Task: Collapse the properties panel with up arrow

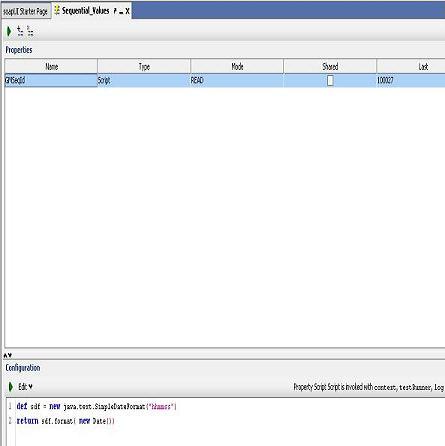Action: pos(6,355)
